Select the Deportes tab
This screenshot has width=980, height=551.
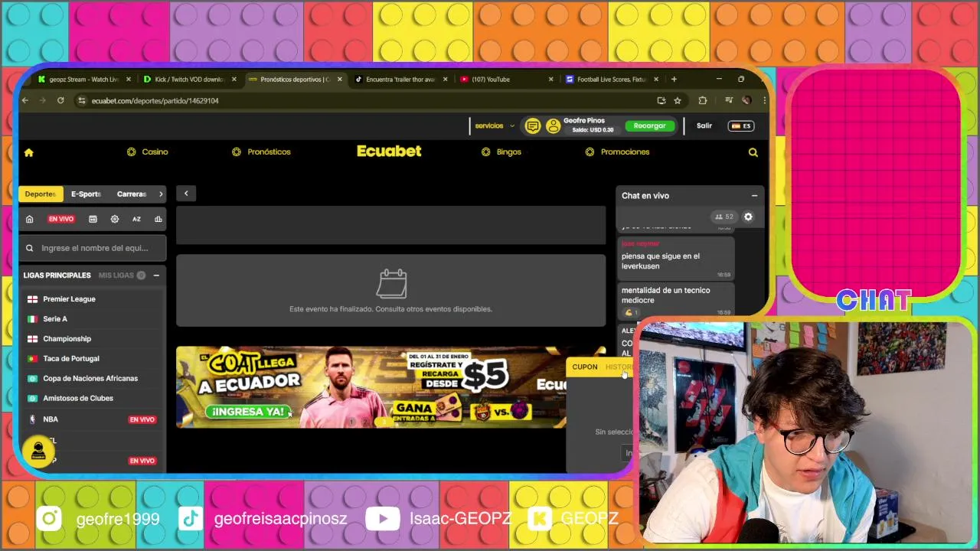point(41,194)
